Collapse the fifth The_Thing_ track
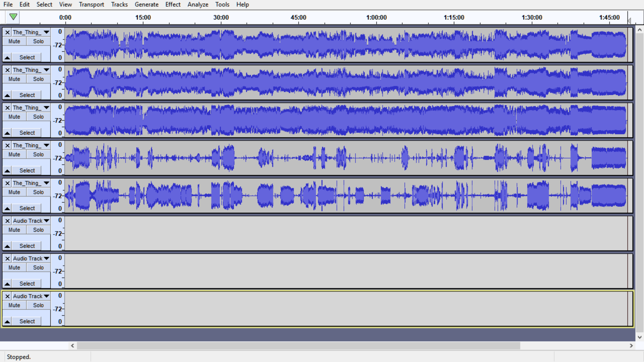This screenshot has height=362, width=644. (x=7, y=208)
